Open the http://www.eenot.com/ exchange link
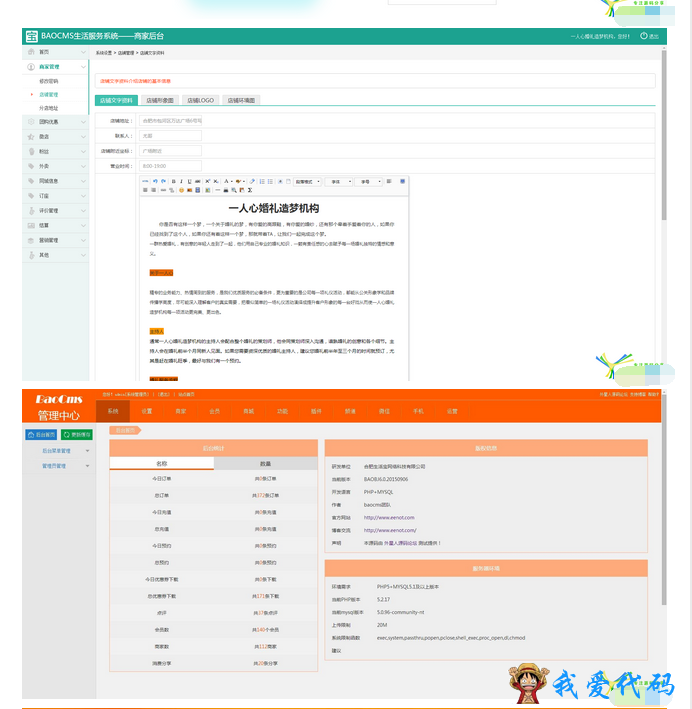692x709 pixels. 390,530
